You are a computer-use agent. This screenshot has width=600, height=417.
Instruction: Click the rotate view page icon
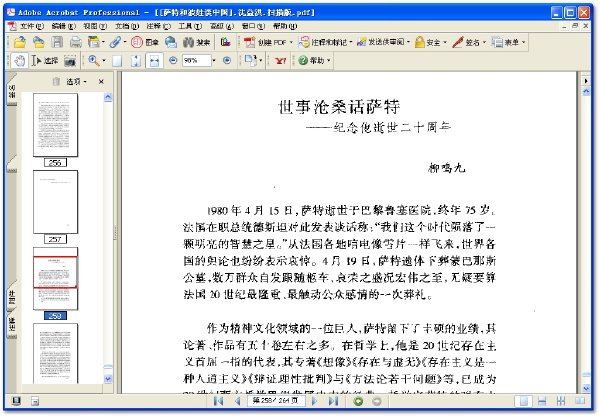pyautogui.click(x=251, y=60)
